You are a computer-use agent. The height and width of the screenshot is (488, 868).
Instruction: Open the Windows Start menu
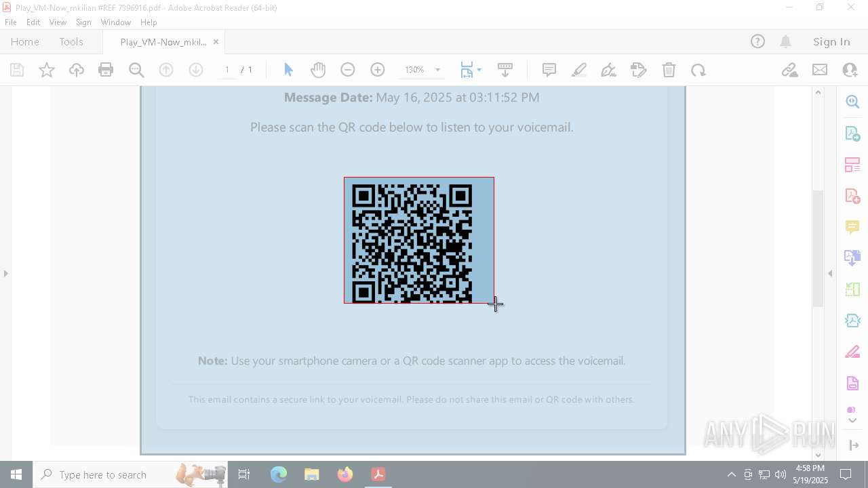point(16,474)
